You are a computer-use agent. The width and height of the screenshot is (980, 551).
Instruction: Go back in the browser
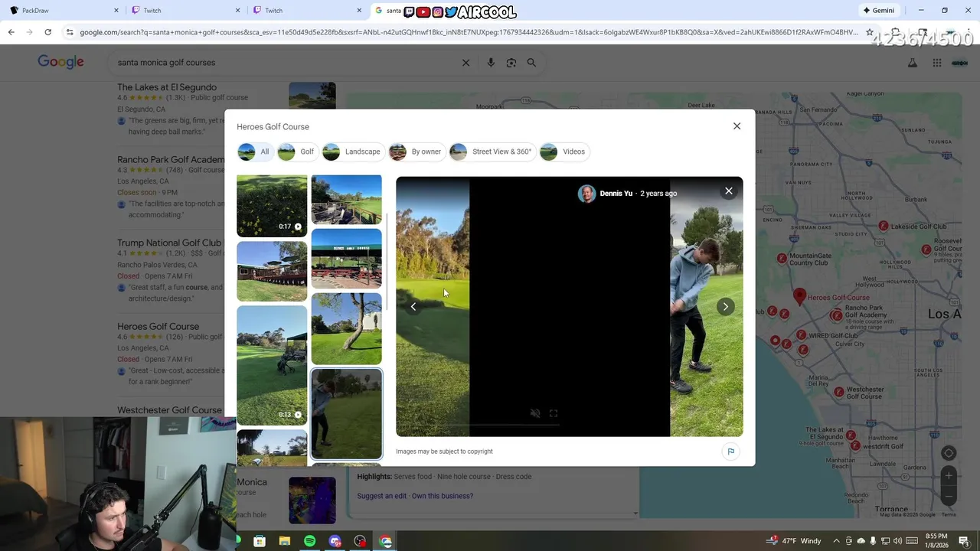tap(11, 32)
